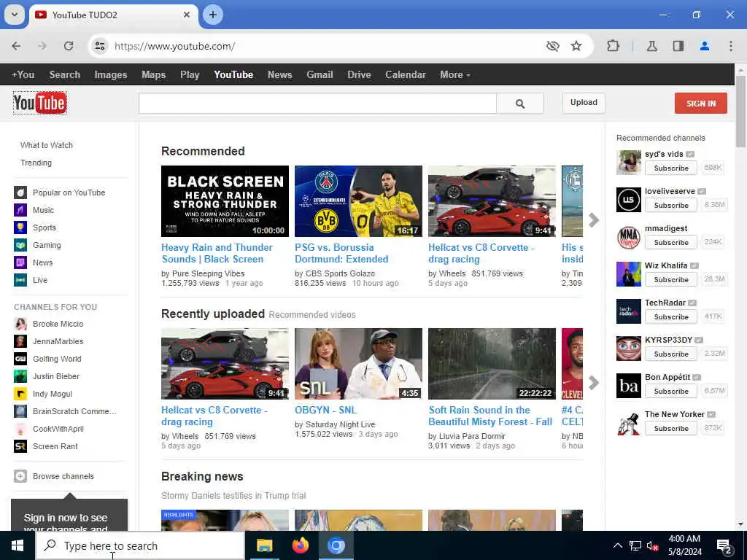Click the magnifier search button

pos(519,104)
